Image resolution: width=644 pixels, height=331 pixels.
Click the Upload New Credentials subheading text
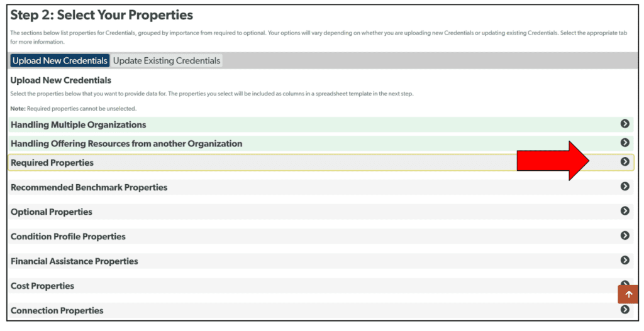(x=61, y=80)
